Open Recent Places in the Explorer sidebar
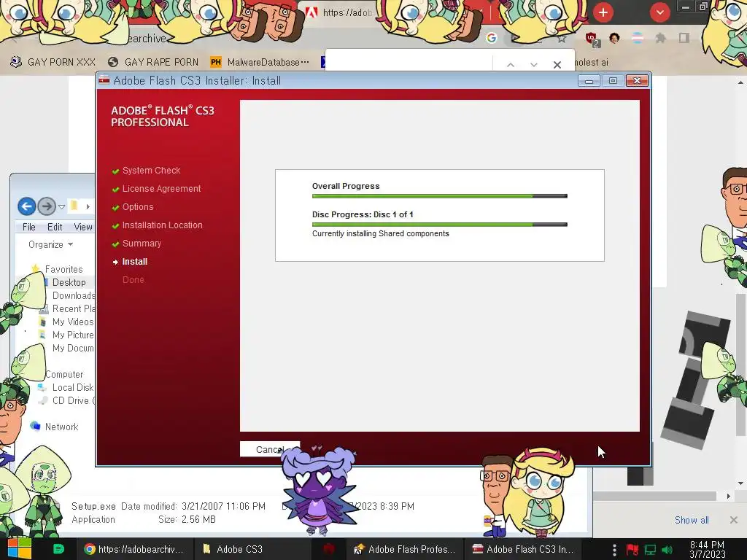Viewport: 747px width, 560px height. (x=74, y=308)
